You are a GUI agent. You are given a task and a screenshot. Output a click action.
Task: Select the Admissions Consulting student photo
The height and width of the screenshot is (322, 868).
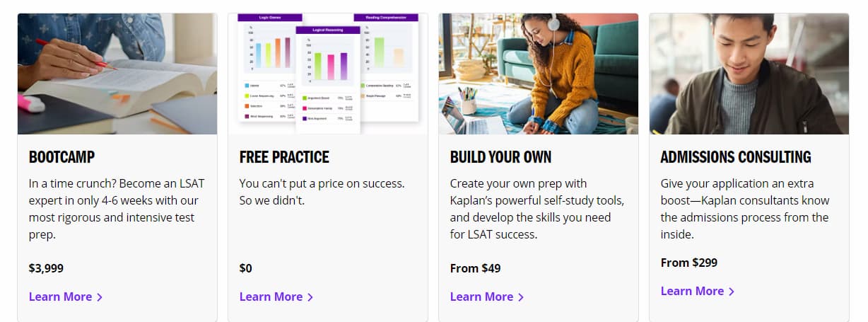pyautogui.click(x=749, y=74)
